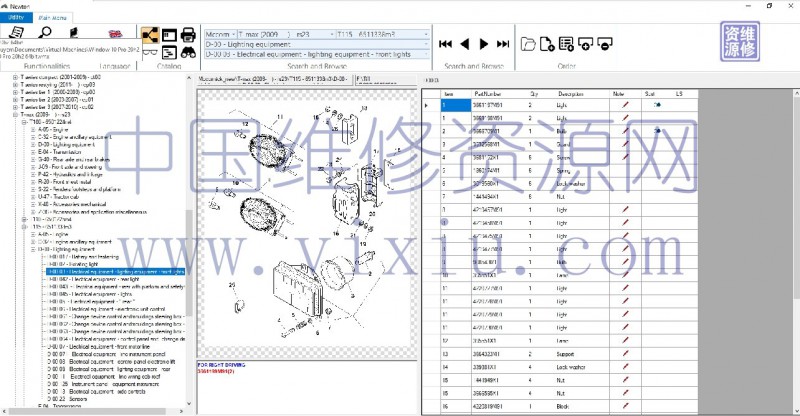Select Electrical equipment - rear light node

click(x=93, y=279)
